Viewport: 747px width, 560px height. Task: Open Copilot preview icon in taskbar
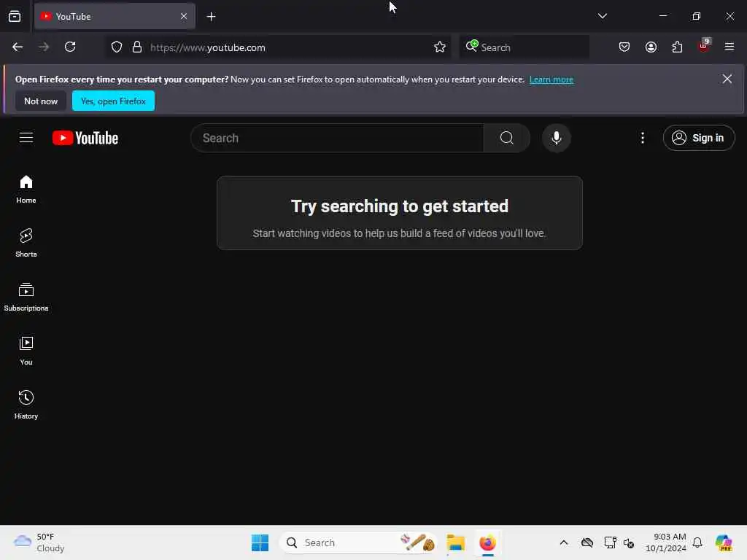pyautogui.click(x=724, y=542)
